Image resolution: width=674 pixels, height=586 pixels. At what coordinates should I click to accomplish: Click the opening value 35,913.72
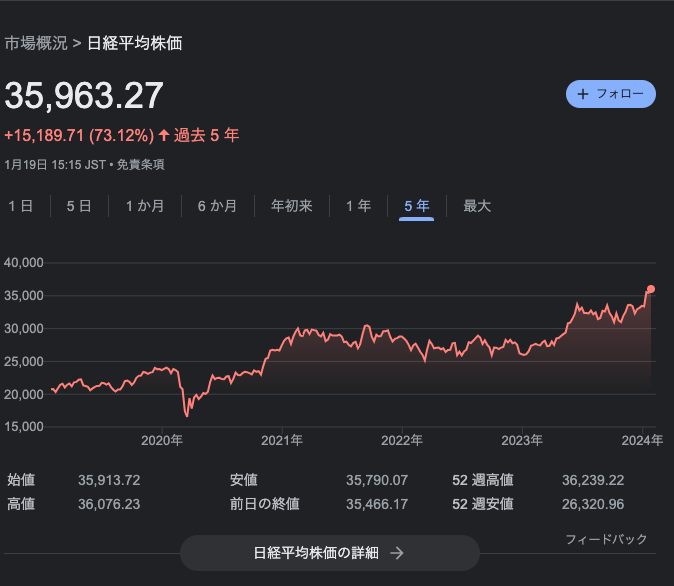coord(109,480)
